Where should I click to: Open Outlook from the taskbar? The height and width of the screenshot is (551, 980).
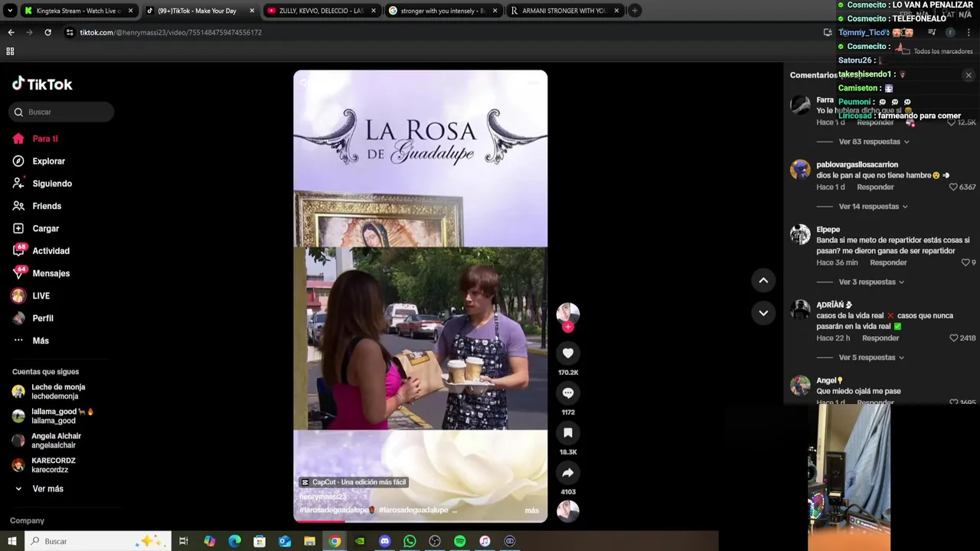tap(285, 541)
